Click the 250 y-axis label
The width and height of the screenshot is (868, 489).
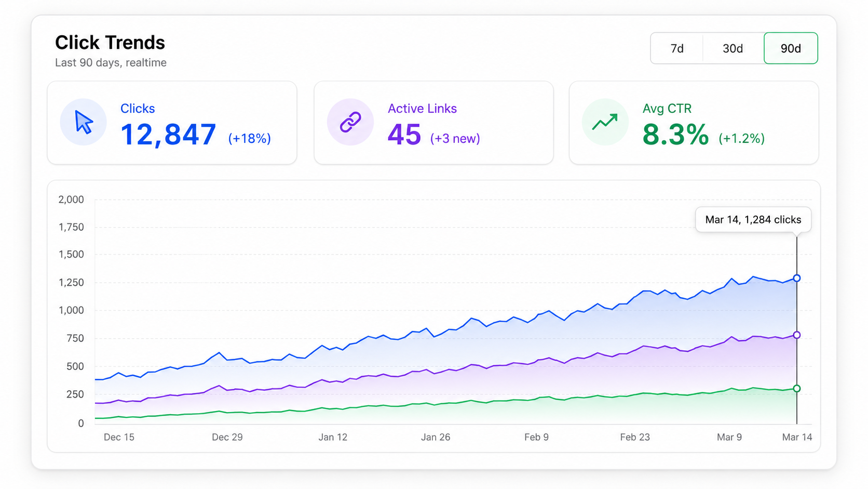(75, 394)
